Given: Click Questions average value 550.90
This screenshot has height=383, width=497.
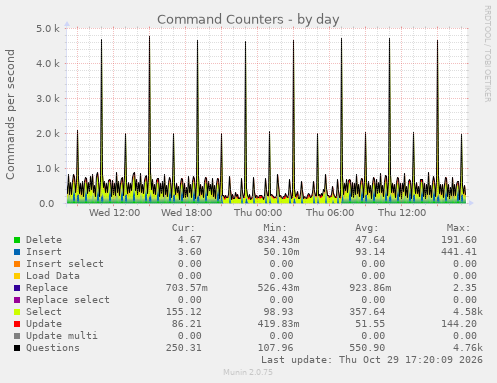Looking at the screenshot, I should point(367,348).
